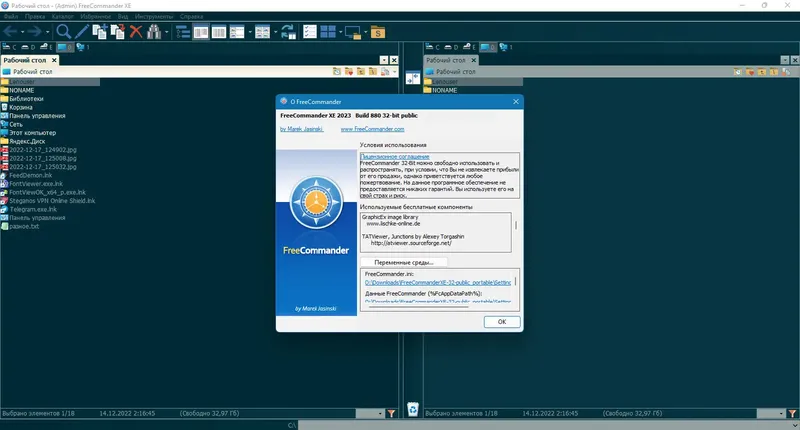800x430 pixels.
Task: Click OK in the About dialog
Action: coord(502,322)
